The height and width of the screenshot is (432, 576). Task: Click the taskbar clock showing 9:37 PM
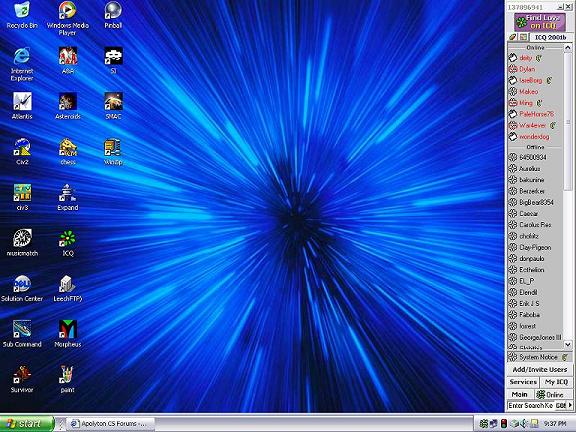point(555,424)
